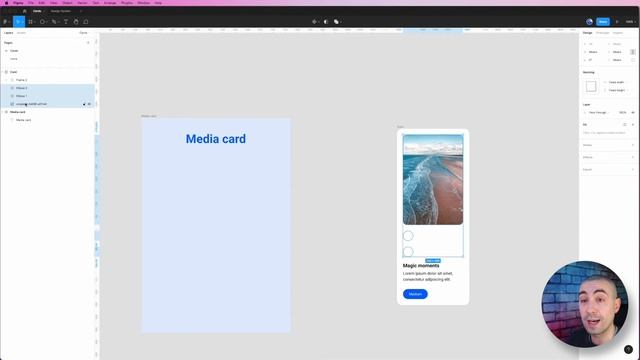Toggle layer visibility eye in Layer section
This screenshot has width=640, height=360.
click(633, 112)
